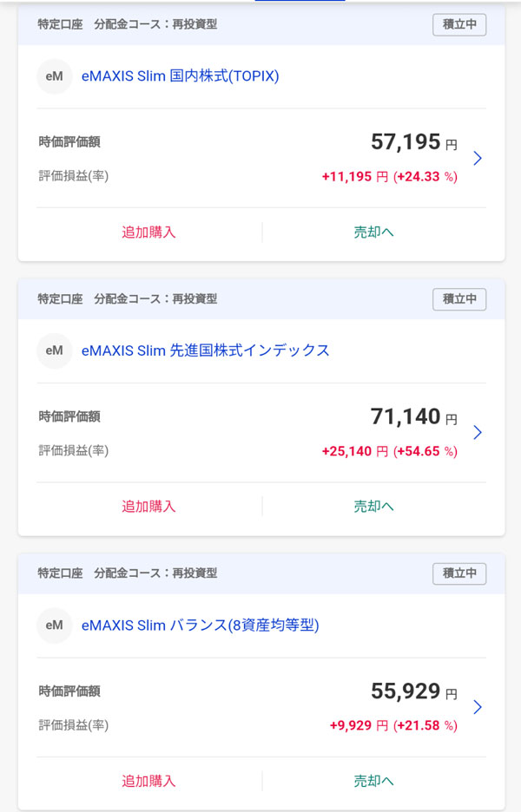Screen dimensions: 521x812
Task: Open details chevron for バランス(8資産均等型) fund
Action: (478, 708)
